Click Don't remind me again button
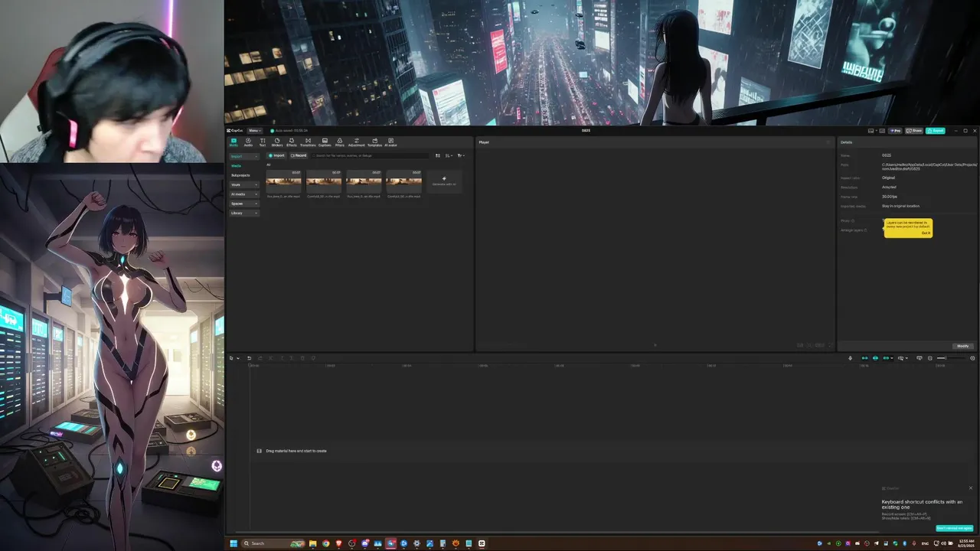This screenshot has height=551, width=980. tap(955, 528)
